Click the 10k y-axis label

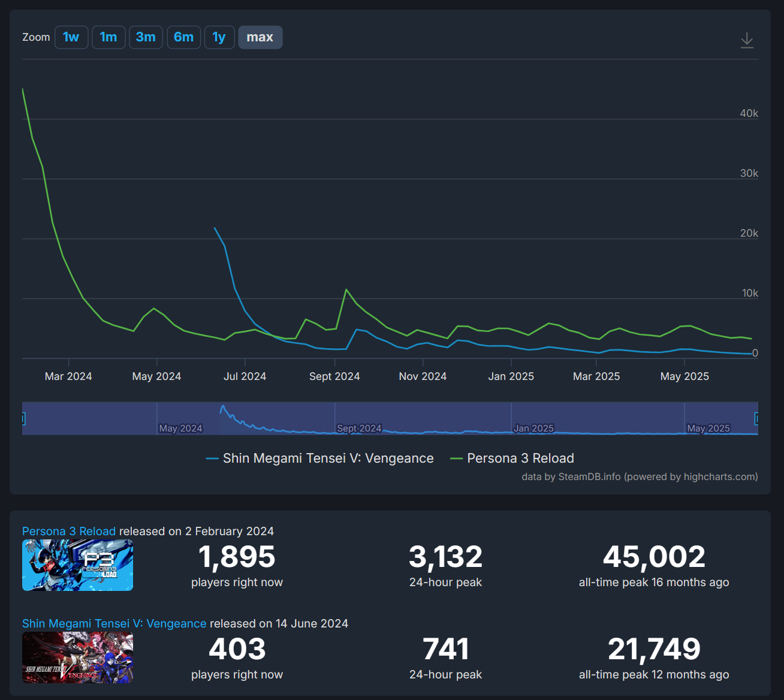[750, 293]
